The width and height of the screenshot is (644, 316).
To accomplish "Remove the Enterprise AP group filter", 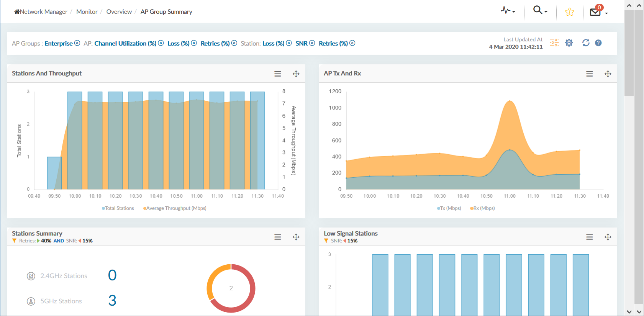I will (77, 43).
